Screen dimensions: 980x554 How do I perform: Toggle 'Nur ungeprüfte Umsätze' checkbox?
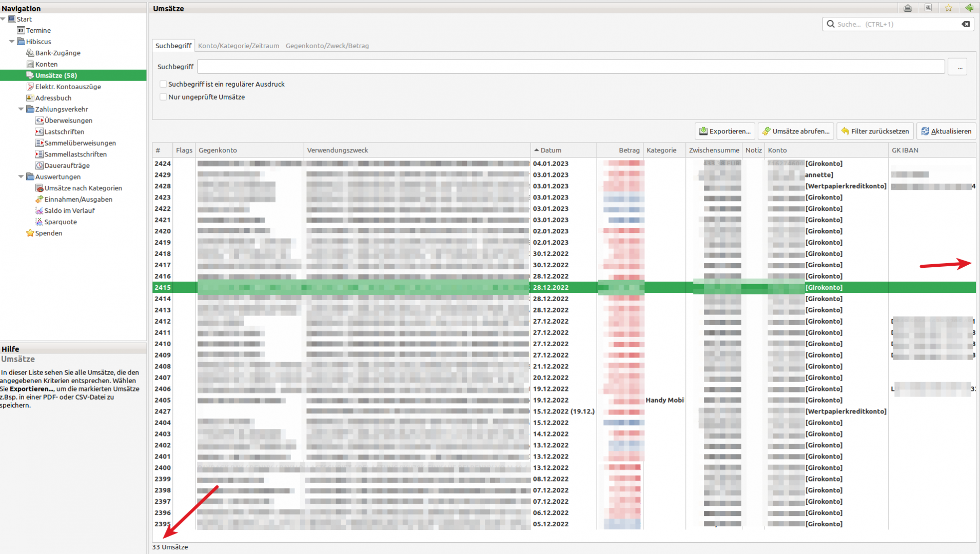coord(163,97)
